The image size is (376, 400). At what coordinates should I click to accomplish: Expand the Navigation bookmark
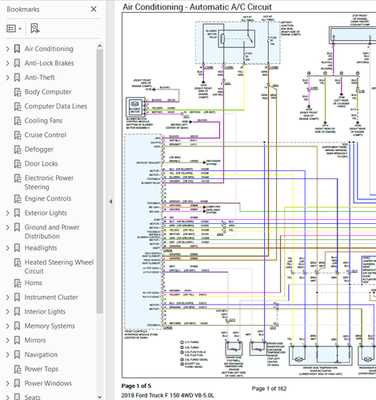pyautogui.click(x=8, y=355)
